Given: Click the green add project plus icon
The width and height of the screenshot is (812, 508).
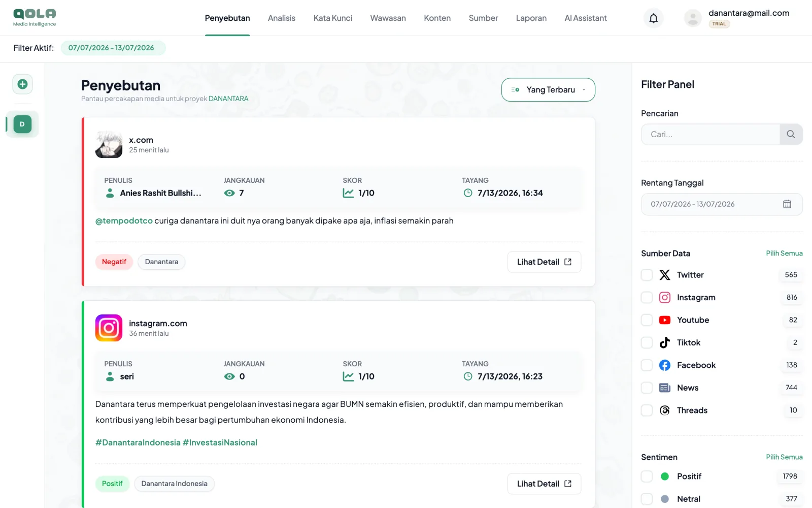Looking at the screenshot, I should pyautogui.click(x=22, y=84).
